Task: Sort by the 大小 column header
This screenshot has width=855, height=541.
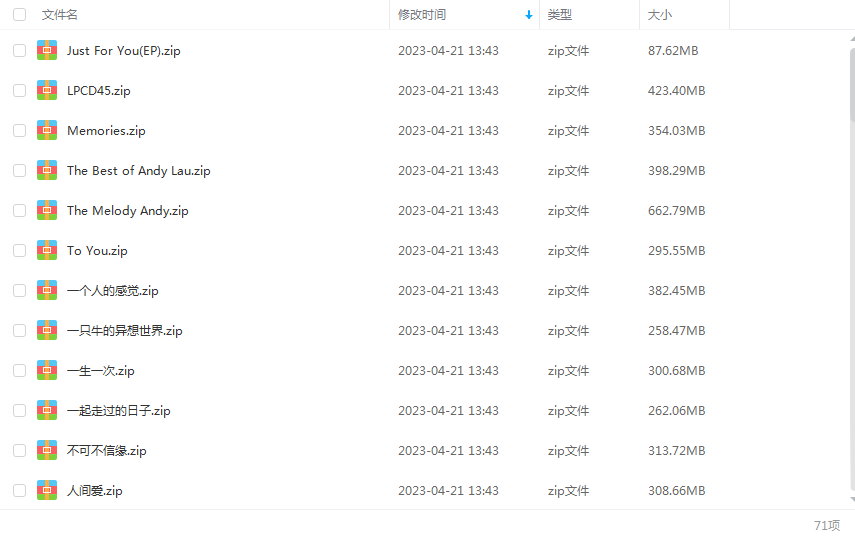Action: coord(659,15)
